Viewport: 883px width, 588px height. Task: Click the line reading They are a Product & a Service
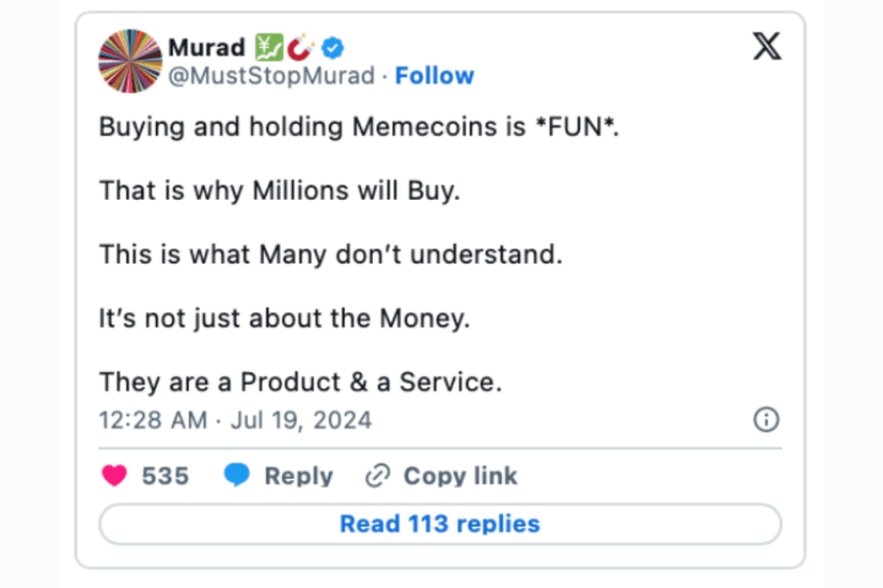[x=300, y=382]
